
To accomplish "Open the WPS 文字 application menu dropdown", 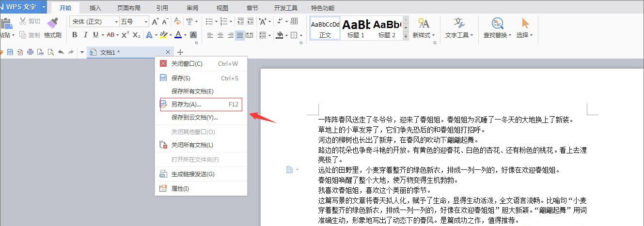I will (x=44, y=7).
